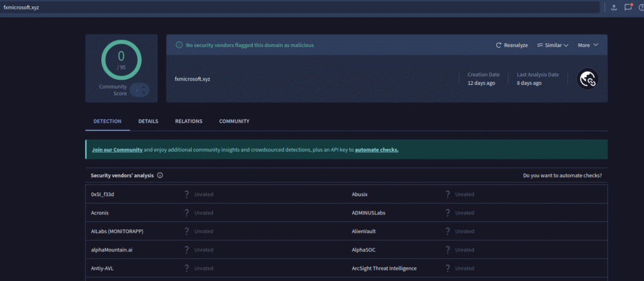Click question mark icon for ADMINUSLabs

448,213
